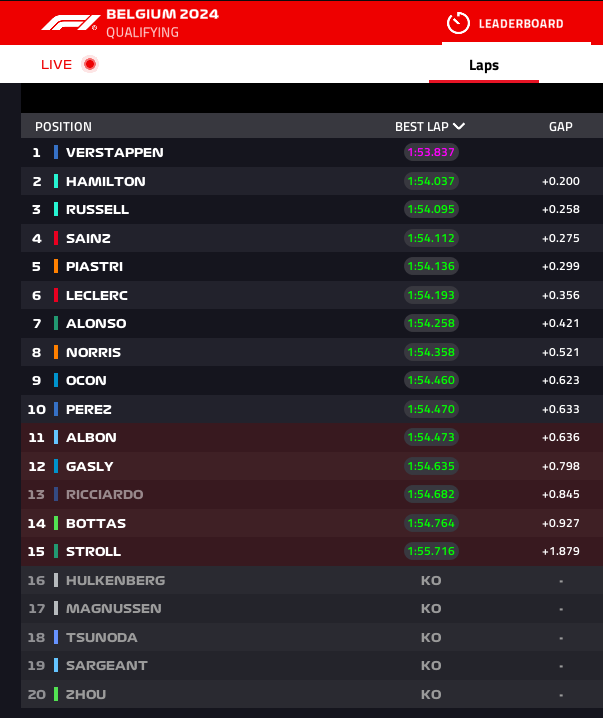Click the F1 logo in the header

(71, 23)
